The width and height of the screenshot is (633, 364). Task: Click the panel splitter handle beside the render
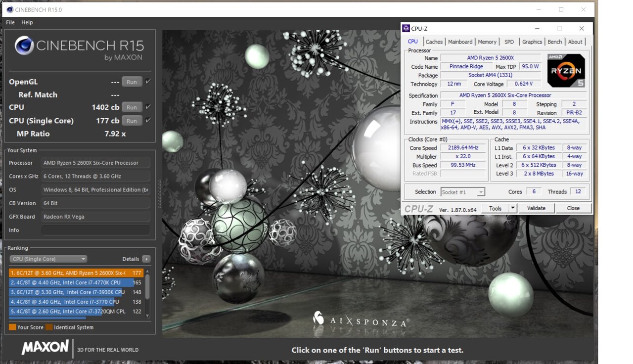click(x=159, y=193)
